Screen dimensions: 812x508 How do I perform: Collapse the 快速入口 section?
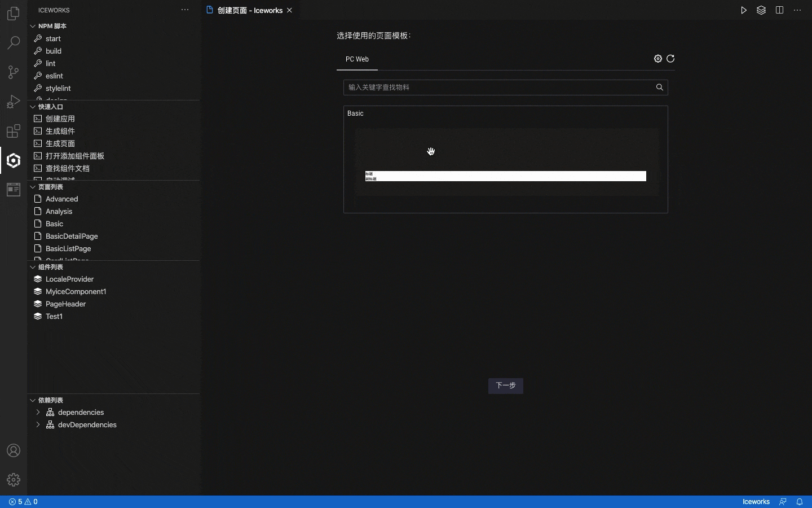tap(33, 107)
